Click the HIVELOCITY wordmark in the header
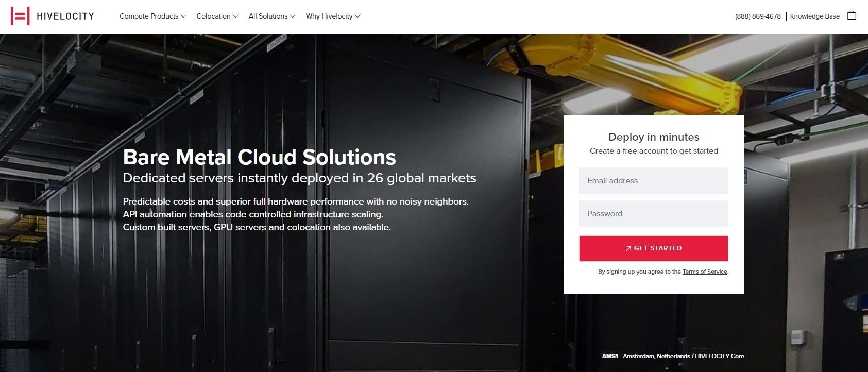868x372 pixels. [x=65, y=16]
